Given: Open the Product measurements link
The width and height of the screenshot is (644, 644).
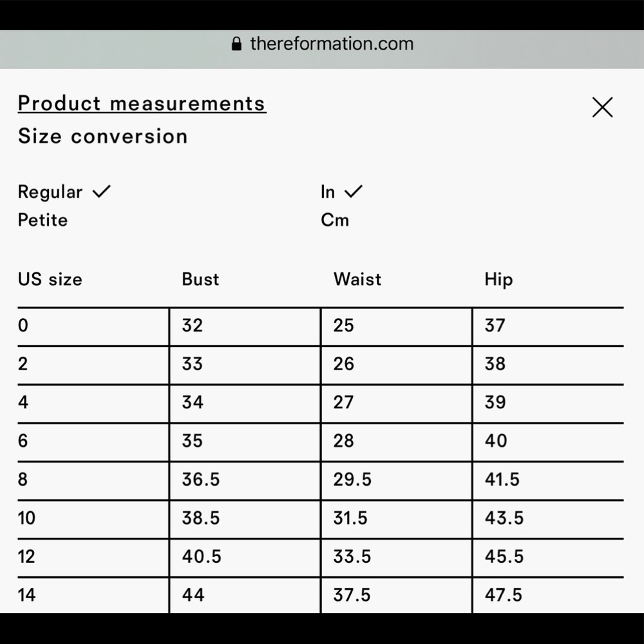Looking at the screenshot, I should tap(142, 104).
